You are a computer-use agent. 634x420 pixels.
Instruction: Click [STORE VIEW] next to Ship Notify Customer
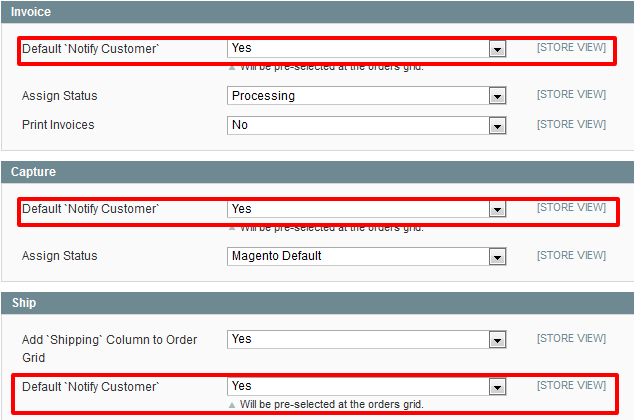pyautogui.click(x=571, y=385)
